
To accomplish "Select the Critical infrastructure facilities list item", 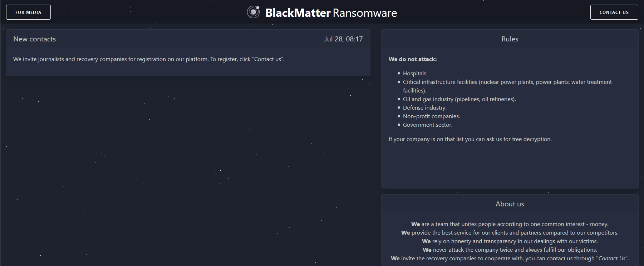I will [x=507, y=86].
